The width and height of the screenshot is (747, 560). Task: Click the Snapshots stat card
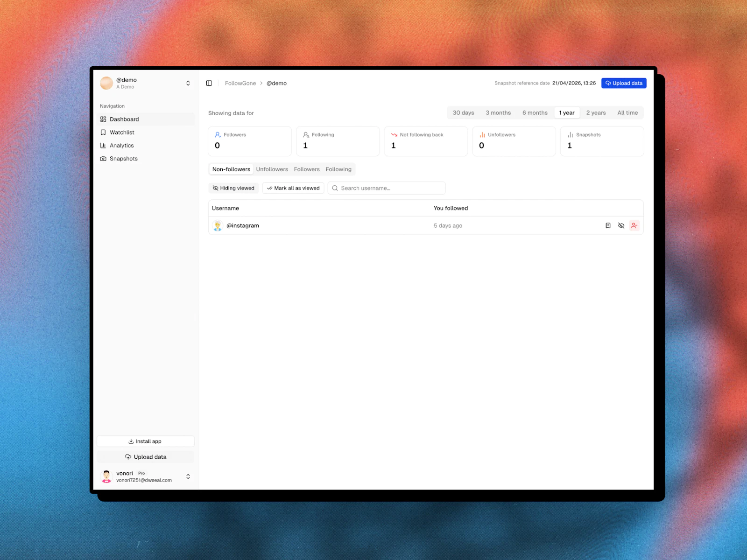pos(602,141)
